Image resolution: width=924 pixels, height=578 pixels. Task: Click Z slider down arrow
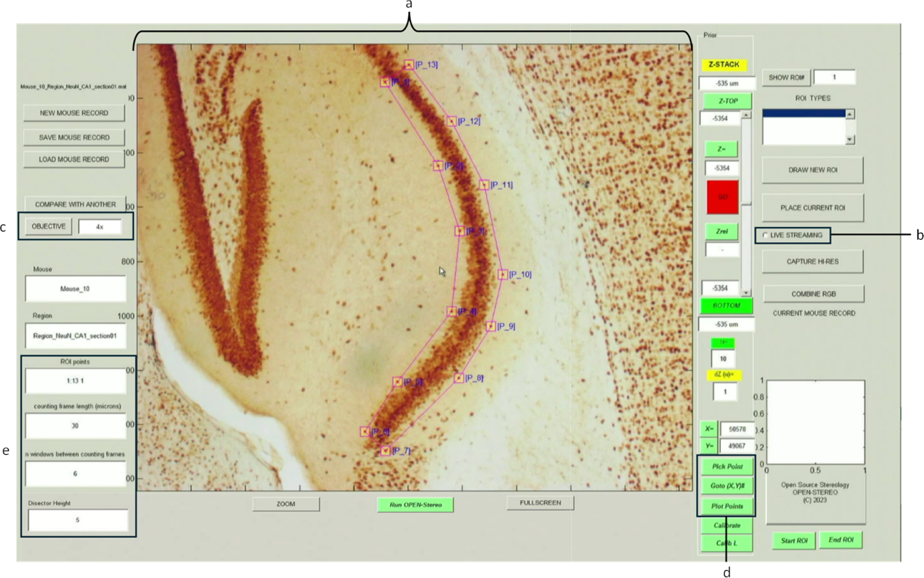[746, 293]
